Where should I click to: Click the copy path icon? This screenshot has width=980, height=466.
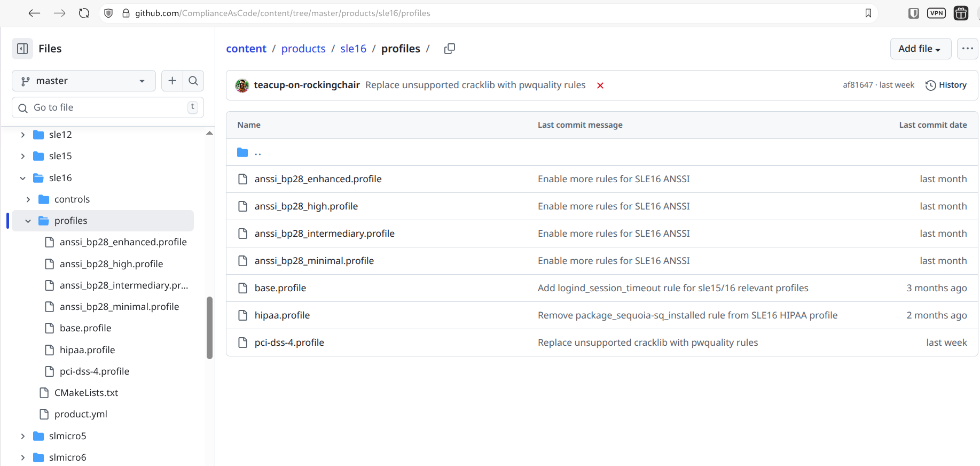pyautogui.click(x=450, y=49)
